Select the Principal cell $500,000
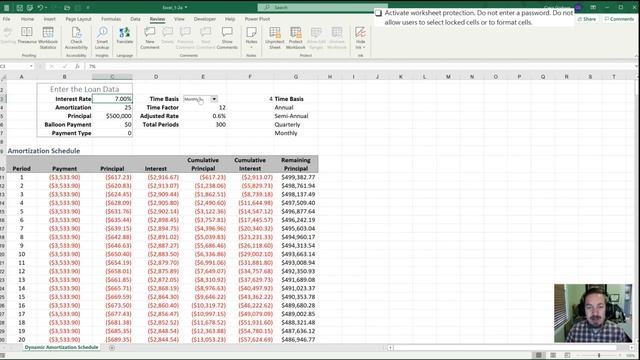 tap(112, 116)
